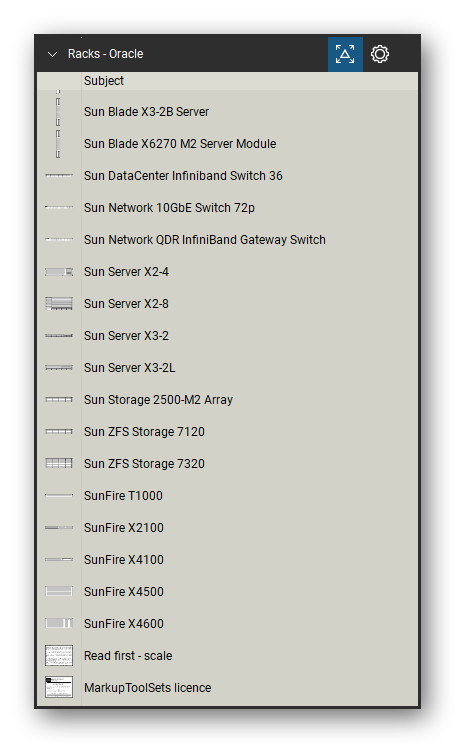
Task: Pick the Sun Blade X6270 M2 Server Module icon
Action: (58, 144)
